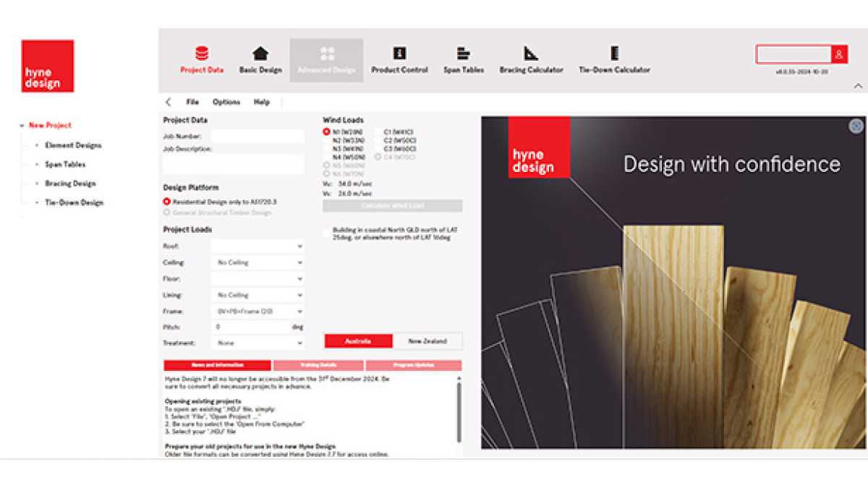Open the Lining dropdown
This screenshot has height=488, width=868.
pyautogui.click(x=258, y=295)
